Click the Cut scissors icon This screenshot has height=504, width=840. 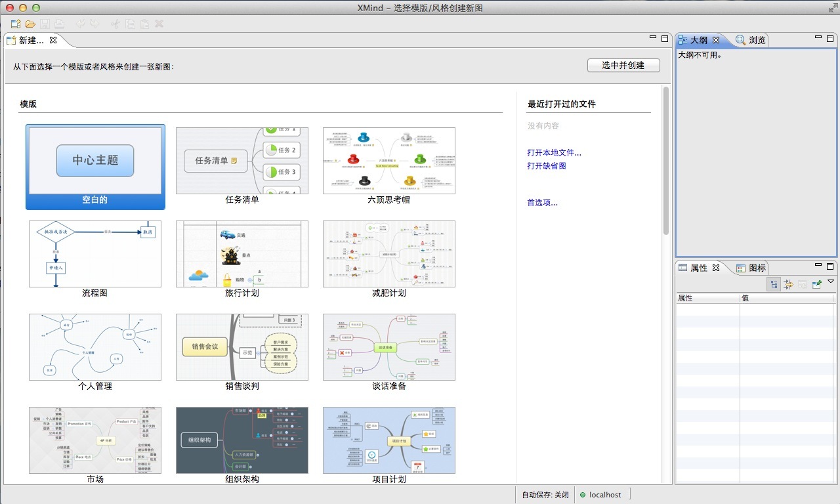click(x=115, y=24)
